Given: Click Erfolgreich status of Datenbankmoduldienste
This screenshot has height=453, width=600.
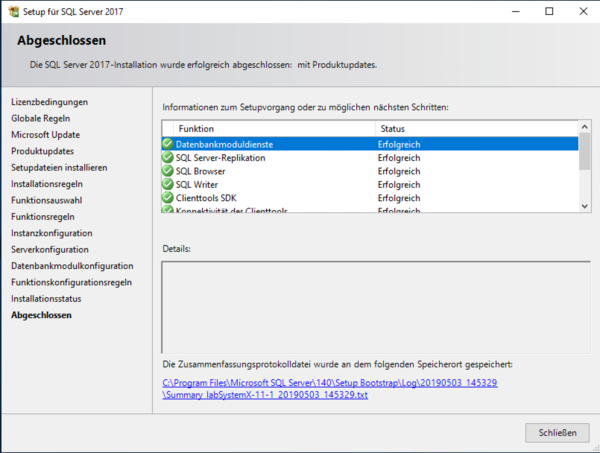Looking at the screenshot, I should 399,145.
